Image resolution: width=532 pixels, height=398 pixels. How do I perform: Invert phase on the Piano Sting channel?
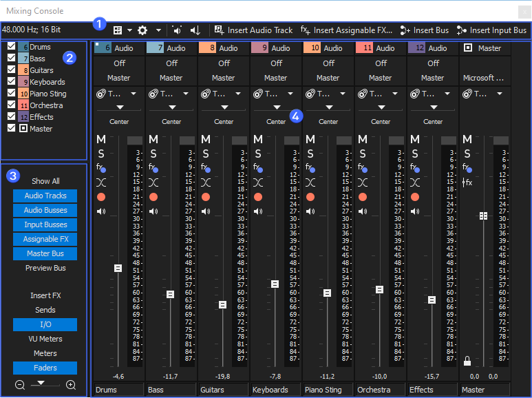310,182
